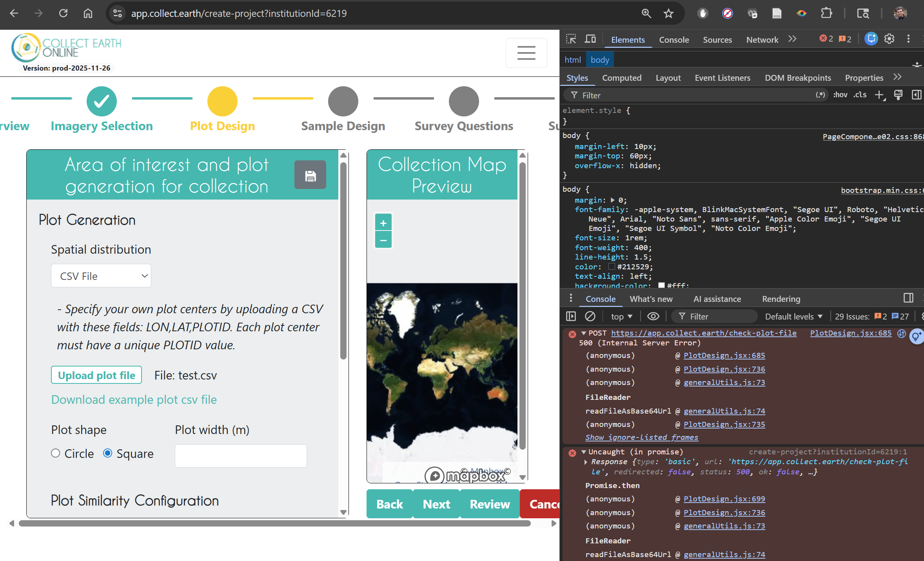Open the hamburger navigation menu

pyautogui.click(x=526, y=53)
